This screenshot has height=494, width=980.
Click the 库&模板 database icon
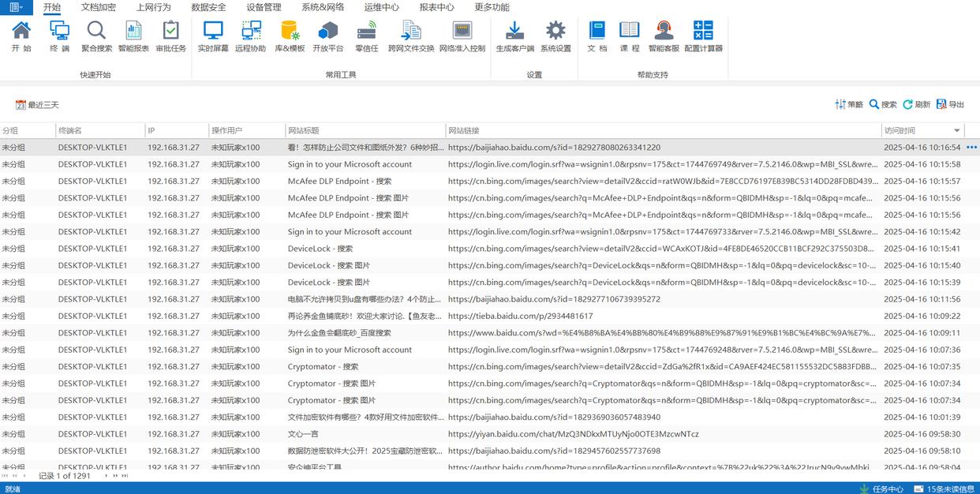[x=290, y=36]
